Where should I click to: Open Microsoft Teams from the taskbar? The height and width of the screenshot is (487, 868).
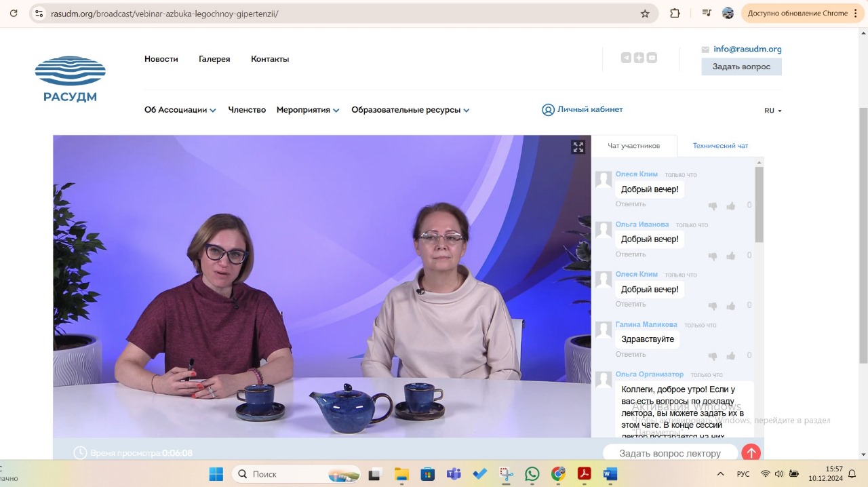(454, 474)
